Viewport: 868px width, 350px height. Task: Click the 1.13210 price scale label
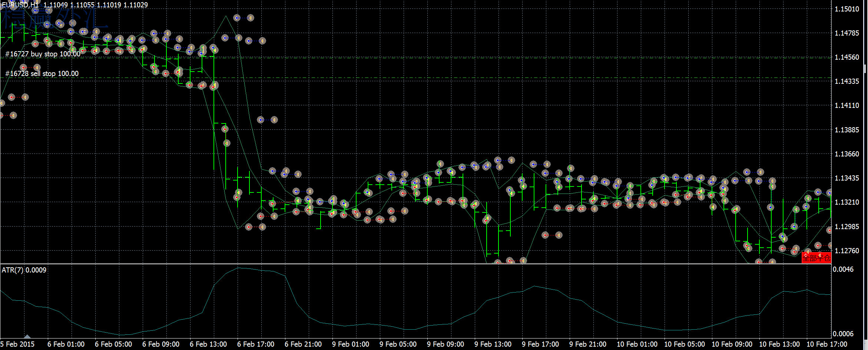(x=847, y=202)
